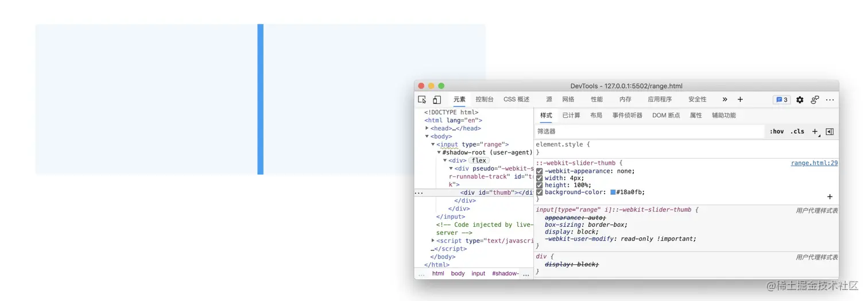Expand the head node
868x301 pixels.
(x=427, y=129)
